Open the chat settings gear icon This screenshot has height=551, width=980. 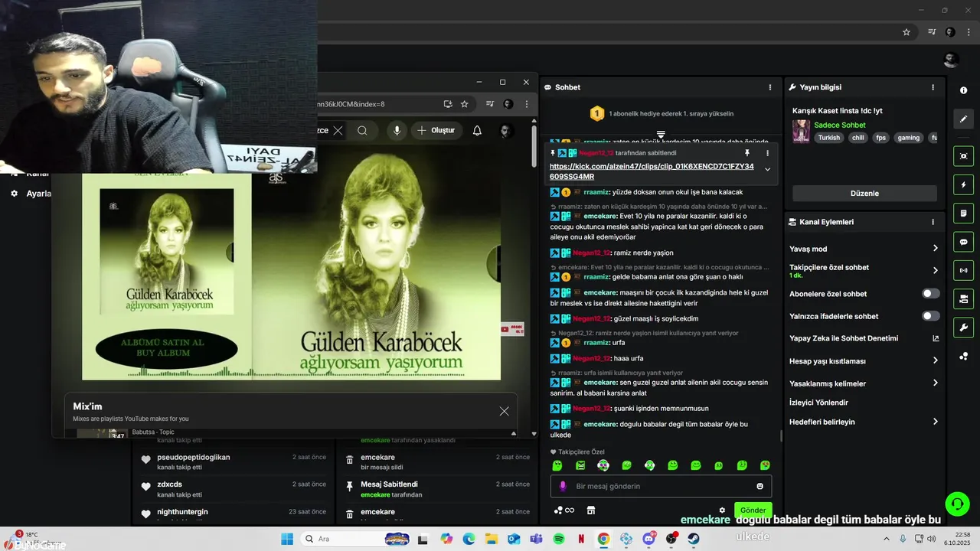point(721,510)
